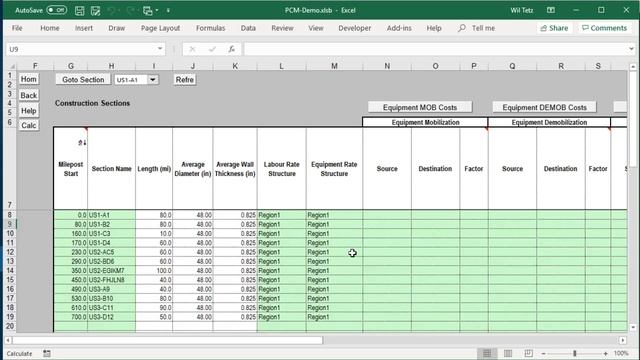Image resolution: width=640 pixels, height=360 pixels.
Task: Click the quick access print preview icon
Action: (147, 11)
